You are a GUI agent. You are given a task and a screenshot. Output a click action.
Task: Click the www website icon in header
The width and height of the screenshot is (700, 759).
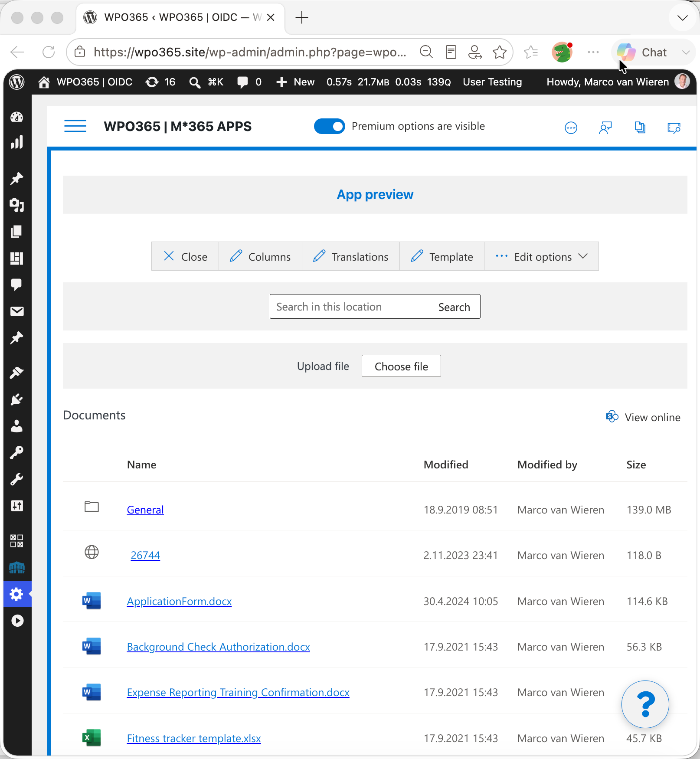(x=571, y=128)
